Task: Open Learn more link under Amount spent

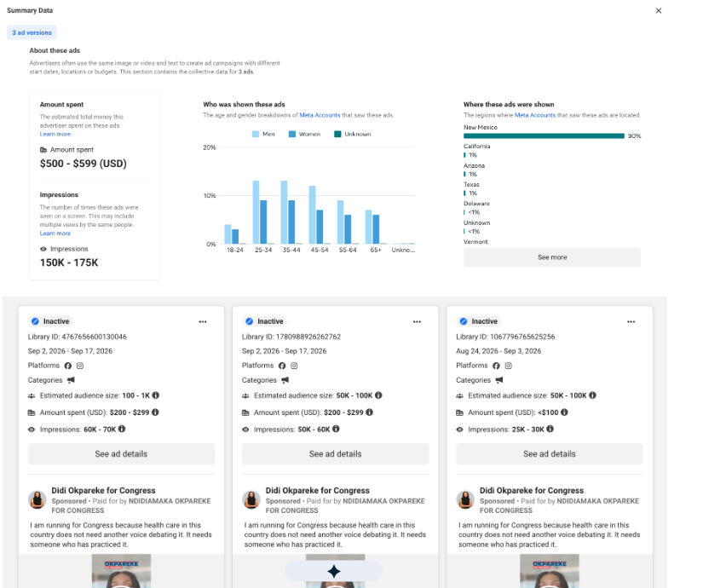Action: click(55, 134)
